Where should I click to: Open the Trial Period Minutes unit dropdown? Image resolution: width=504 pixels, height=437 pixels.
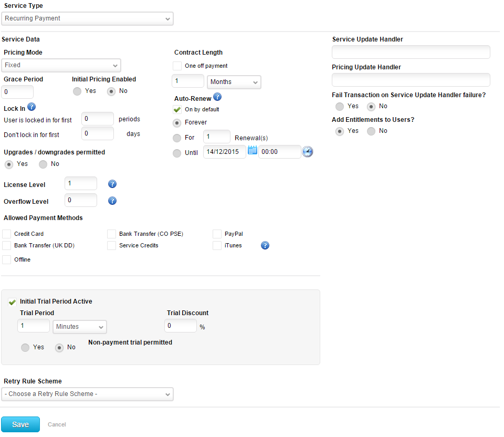[80, 327]
